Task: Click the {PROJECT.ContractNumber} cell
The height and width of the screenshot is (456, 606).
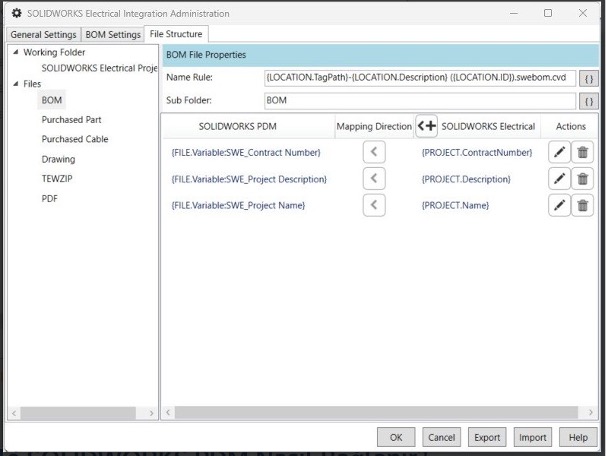Action: (x=477, y=152)
